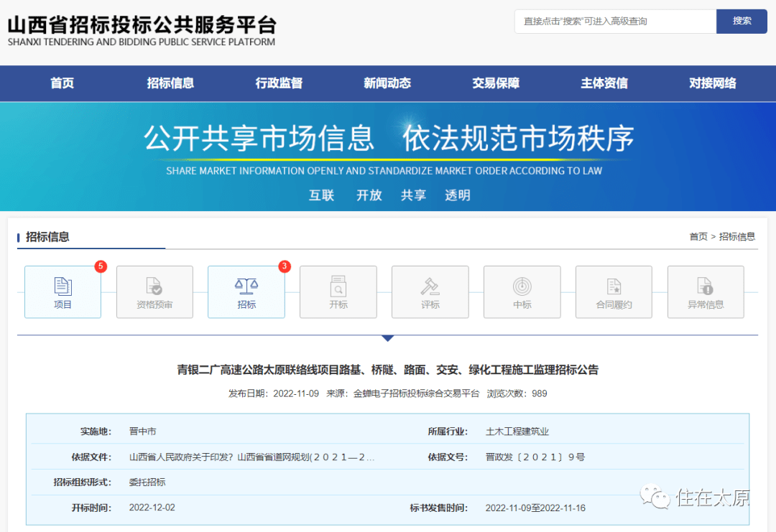Click the 土木工程建筑业 industry value
The height and width of the screenshot is (532, 776).
(x=517, y=431)
